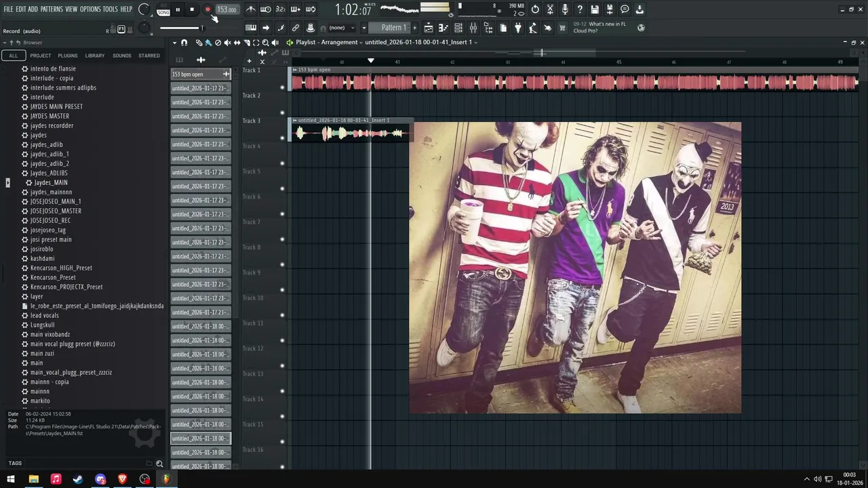Toggle the Playlist magnet snap icon

click(x=184, y=42)
